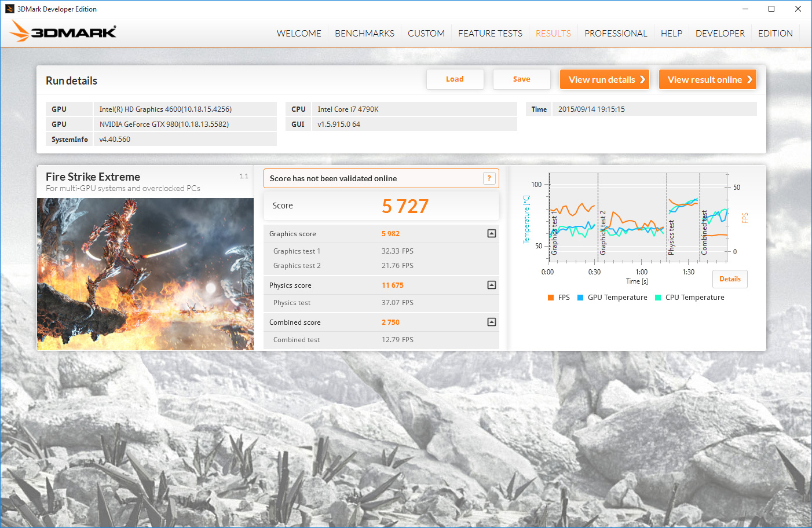The image size is (812, 528).
Task: Switch to the DEVELOPER tab
Action: (720, 34)
